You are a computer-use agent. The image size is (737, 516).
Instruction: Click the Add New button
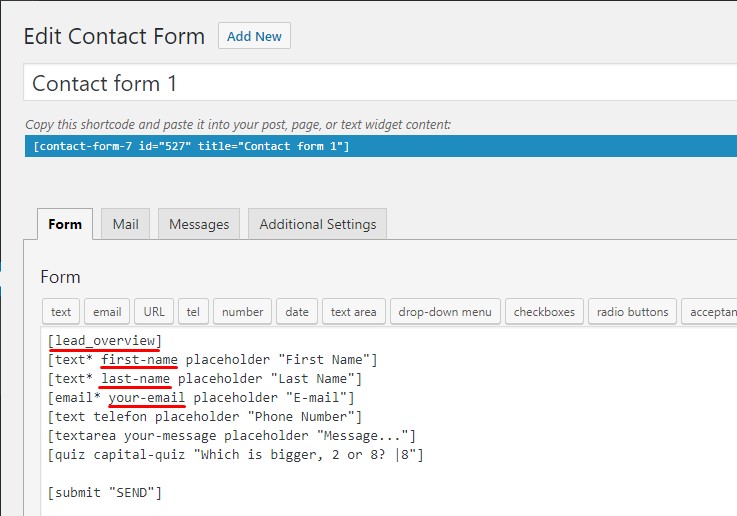click(254, 36)
